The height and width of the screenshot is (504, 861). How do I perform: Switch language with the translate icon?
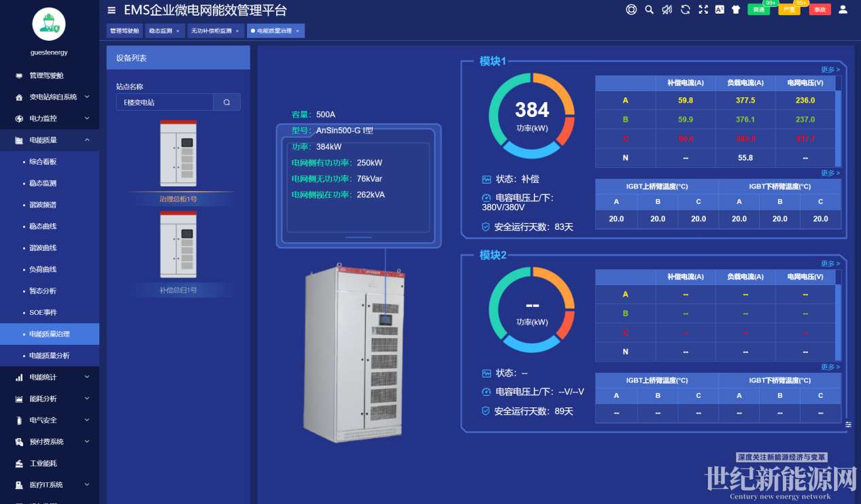click(720, 10)
